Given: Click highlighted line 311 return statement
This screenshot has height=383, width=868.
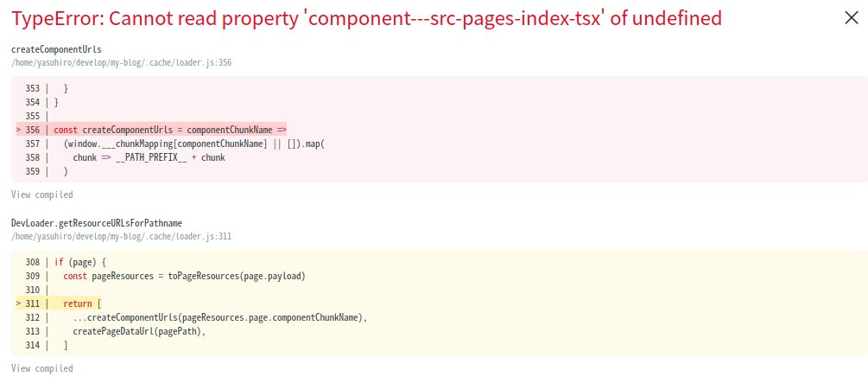Looking at the screenshot, I should coord(82,304).
